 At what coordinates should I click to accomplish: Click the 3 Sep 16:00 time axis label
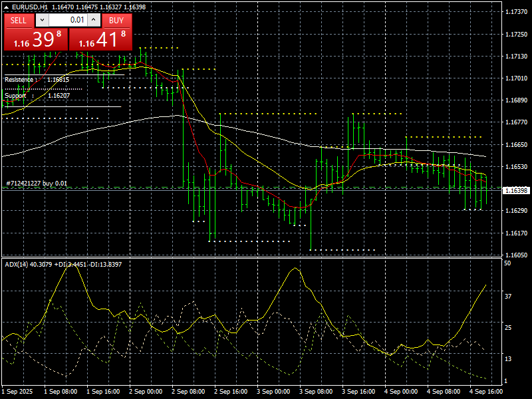[358, 392]
